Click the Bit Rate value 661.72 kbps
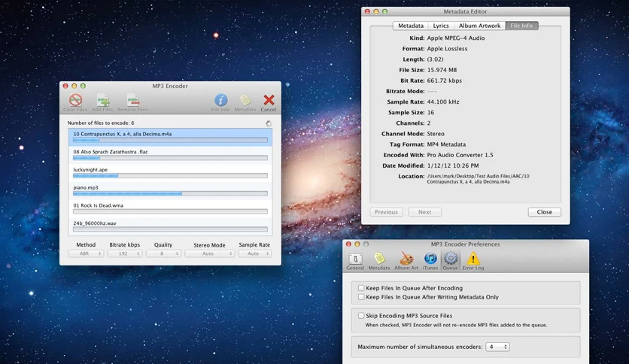This screenshot has height=364, width=629. pyautogui.click(x=444, y=80)
